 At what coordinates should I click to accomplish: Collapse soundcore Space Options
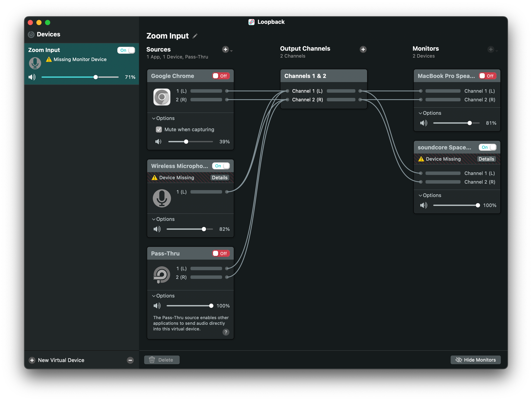(430, 195)
